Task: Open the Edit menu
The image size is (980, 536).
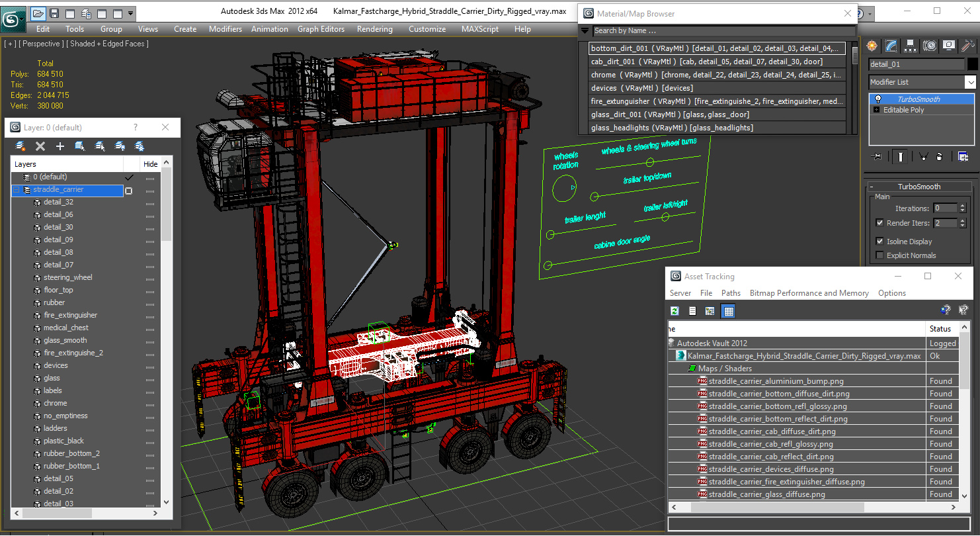Action: coord(43,29)
